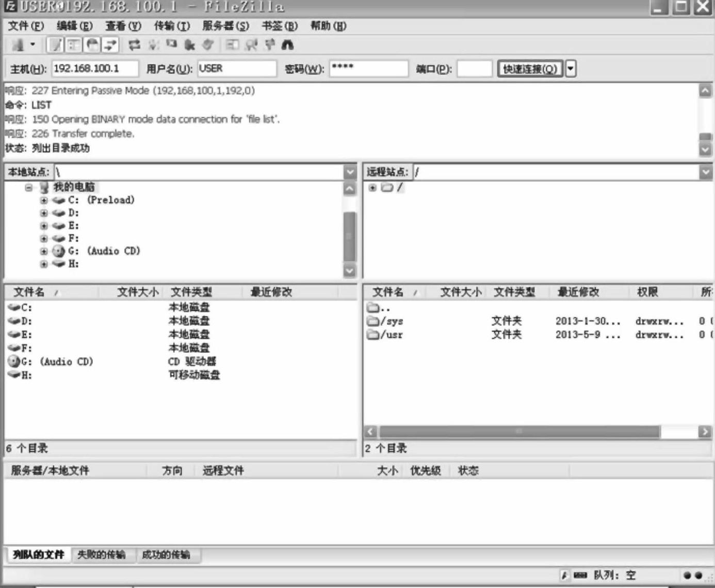715x588 pixels.
Task: Click the 用户名(U) username field
Action: [237, 69]
